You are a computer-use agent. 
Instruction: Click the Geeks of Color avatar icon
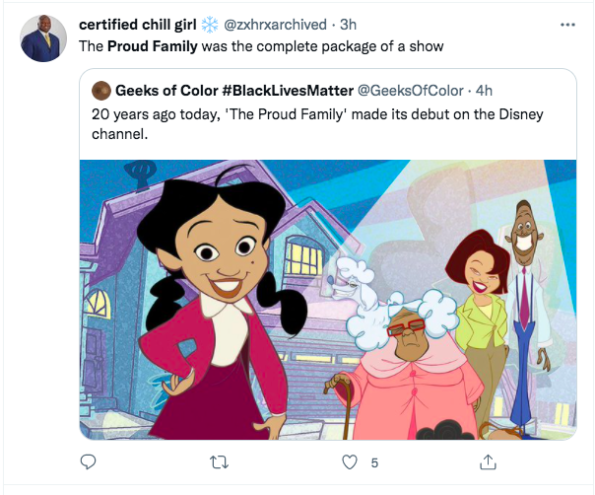pos(101,91)
